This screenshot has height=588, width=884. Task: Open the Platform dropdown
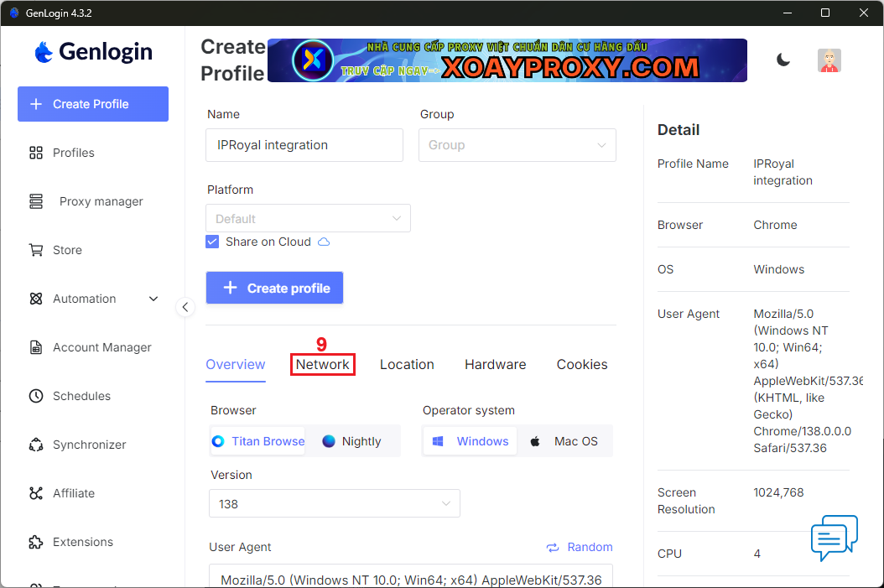(308, 218)
